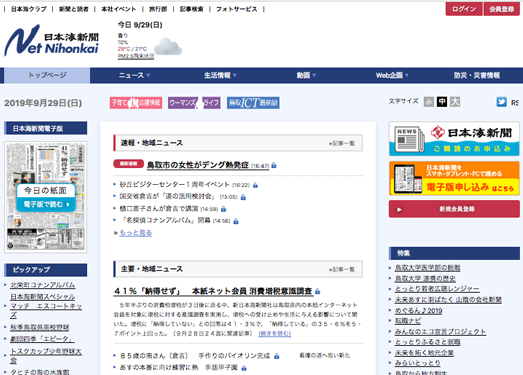
Task: Open 旅行部 top menu link
Action: [158, 9]
